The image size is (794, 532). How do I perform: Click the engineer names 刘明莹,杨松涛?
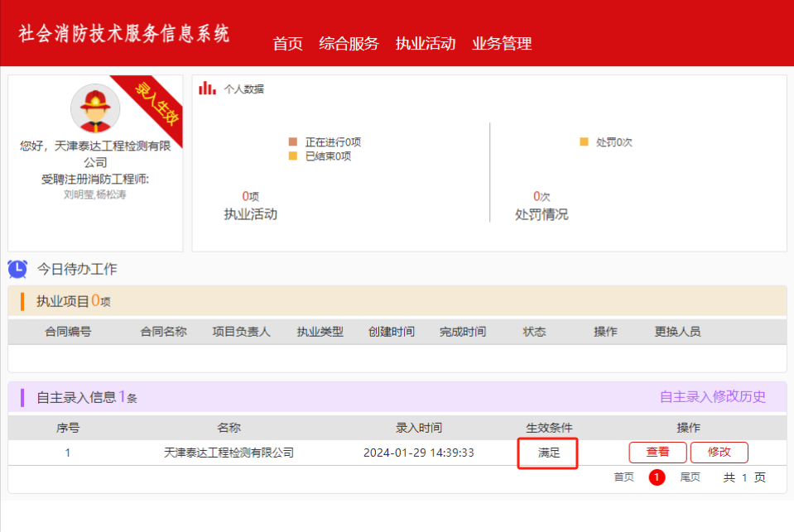94,194
